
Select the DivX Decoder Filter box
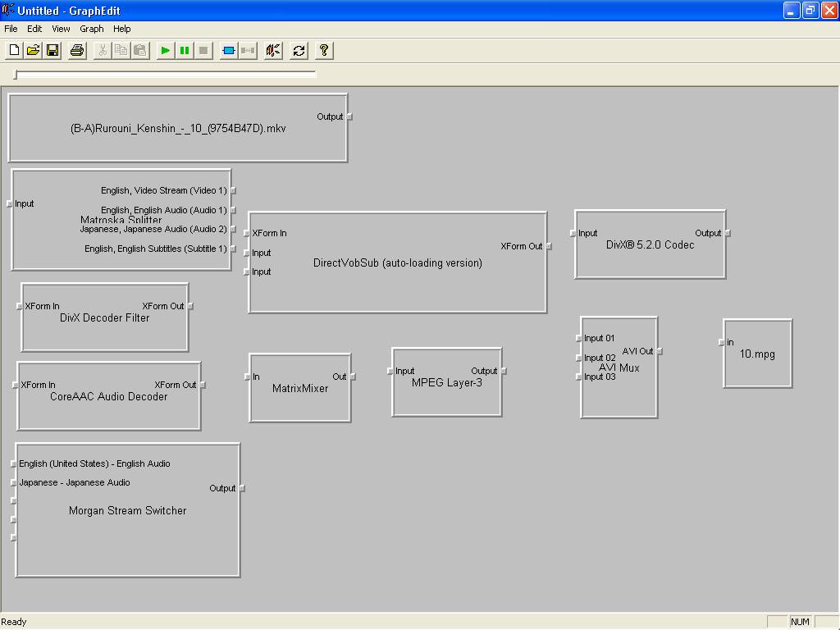pos(104,318)
